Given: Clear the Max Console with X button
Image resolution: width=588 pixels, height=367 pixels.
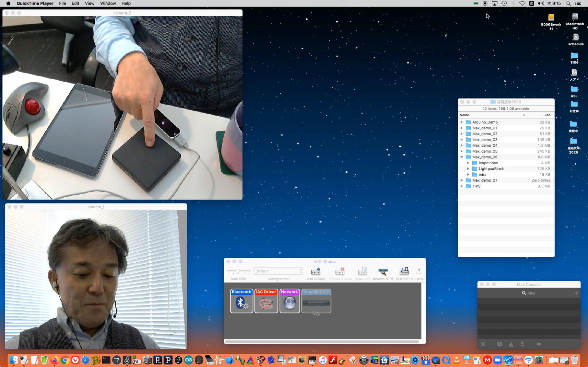Looking at the screenshot, I should (x=483, y=344).
